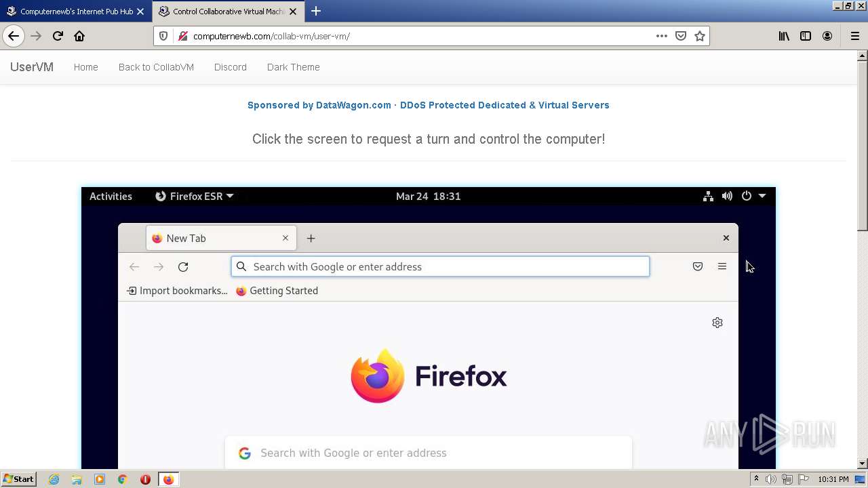Go back with the outer browser's back arrow
The image size is (868, 488).
[x=14, y=36]
